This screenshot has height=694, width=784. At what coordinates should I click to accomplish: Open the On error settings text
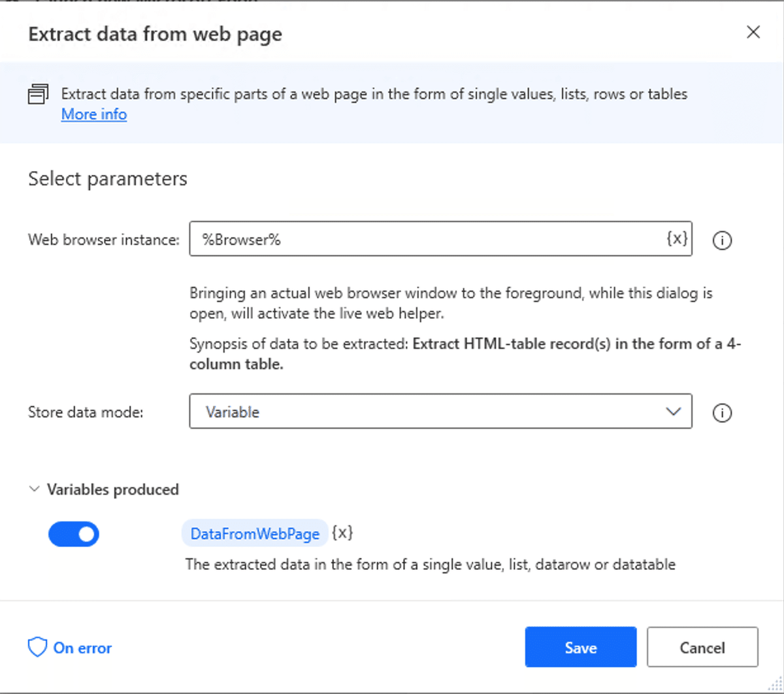82,648
